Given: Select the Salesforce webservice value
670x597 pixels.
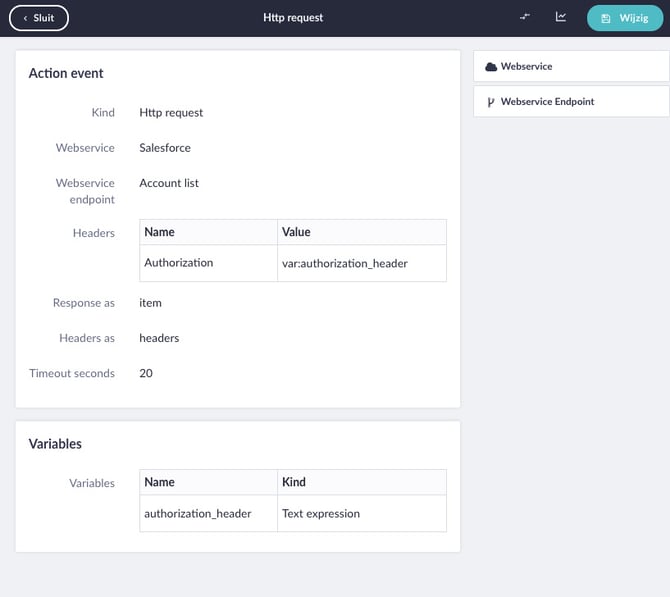Looking at the screenshot, I should point(165,148).
